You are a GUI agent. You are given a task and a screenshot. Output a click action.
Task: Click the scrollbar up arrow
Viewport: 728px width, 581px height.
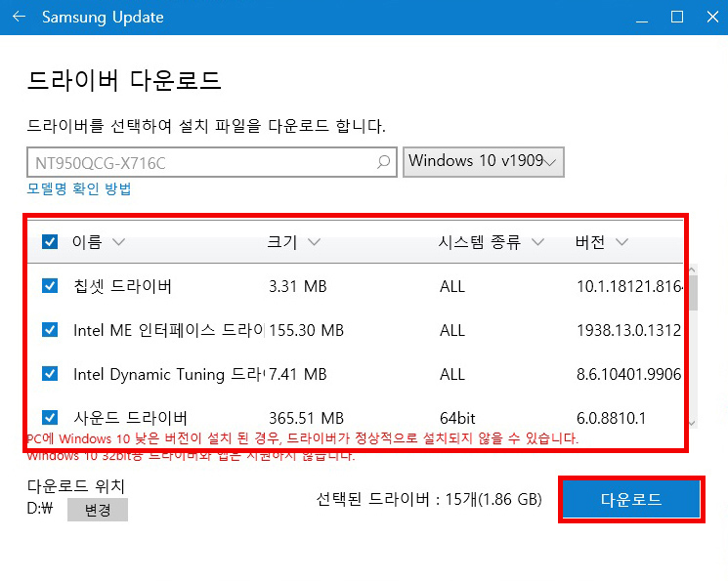(x=692, y=270)
